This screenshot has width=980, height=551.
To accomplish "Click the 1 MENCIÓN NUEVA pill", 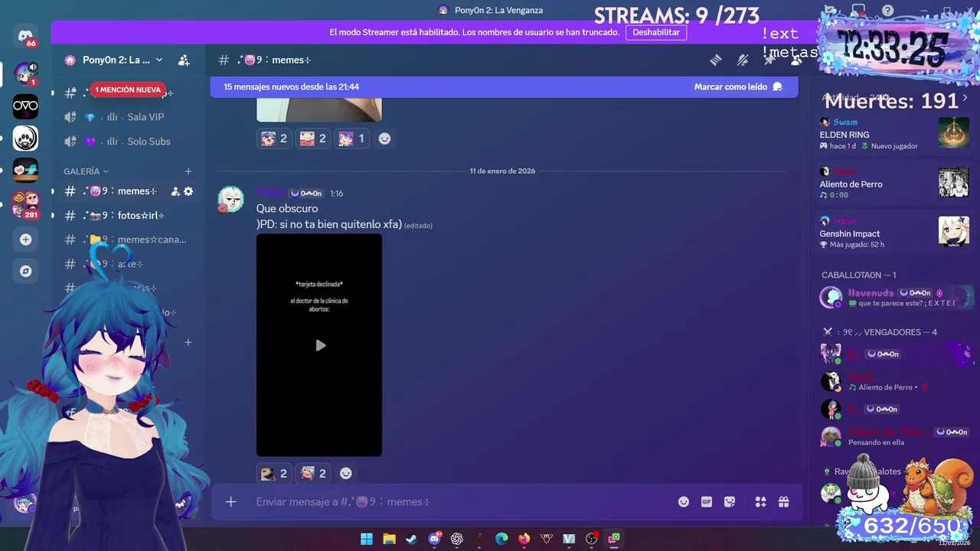I will click(128, 90).
